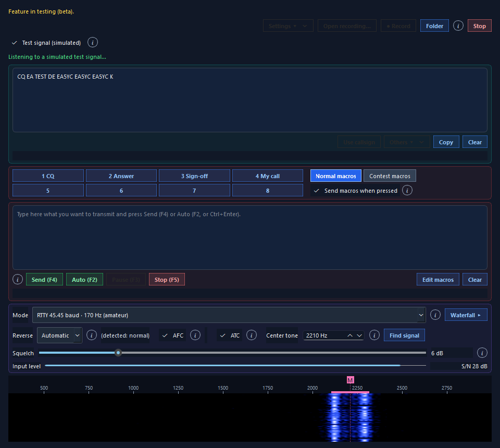Click macro button 8
Screen dimensions: 500x448
(268, 190)
